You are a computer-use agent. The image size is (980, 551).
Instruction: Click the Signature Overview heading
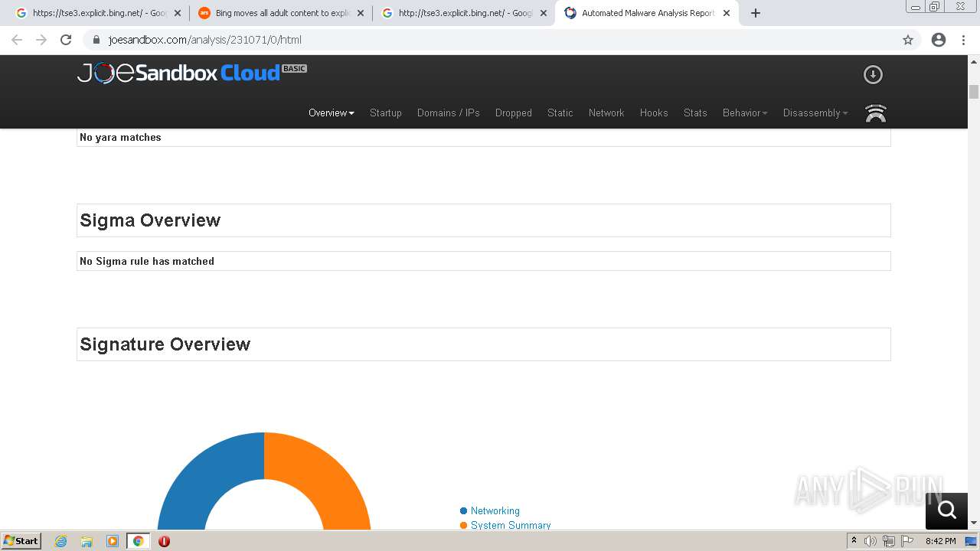coord(165,344)
